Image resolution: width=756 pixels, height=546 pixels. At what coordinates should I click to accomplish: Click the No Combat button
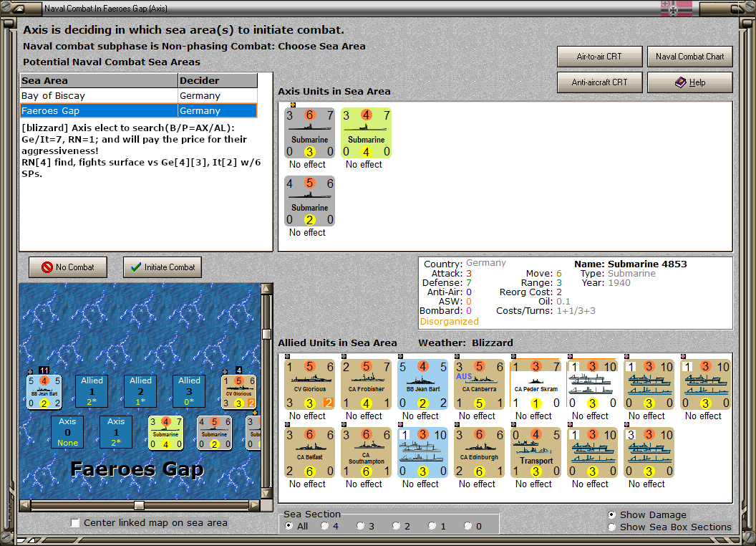click(68, 267)
